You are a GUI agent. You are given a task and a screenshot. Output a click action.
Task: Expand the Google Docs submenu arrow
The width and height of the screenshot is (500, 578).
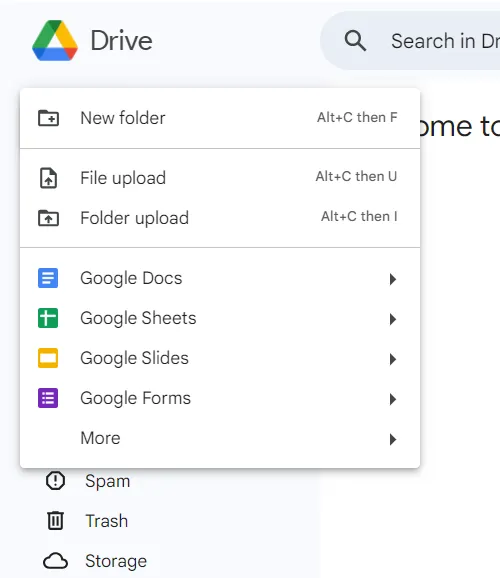click(393, 279)
